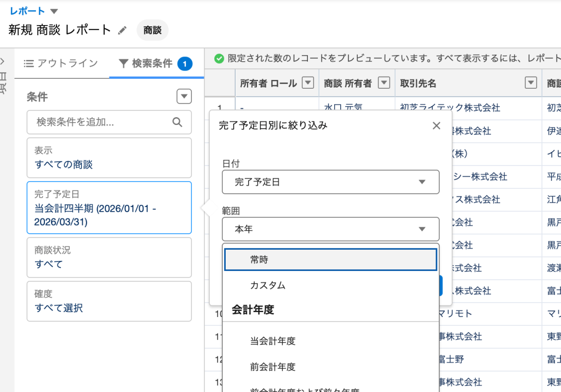Open the 確度 filter card
This screenshot has width=561, height=392.
click(109, 301)
